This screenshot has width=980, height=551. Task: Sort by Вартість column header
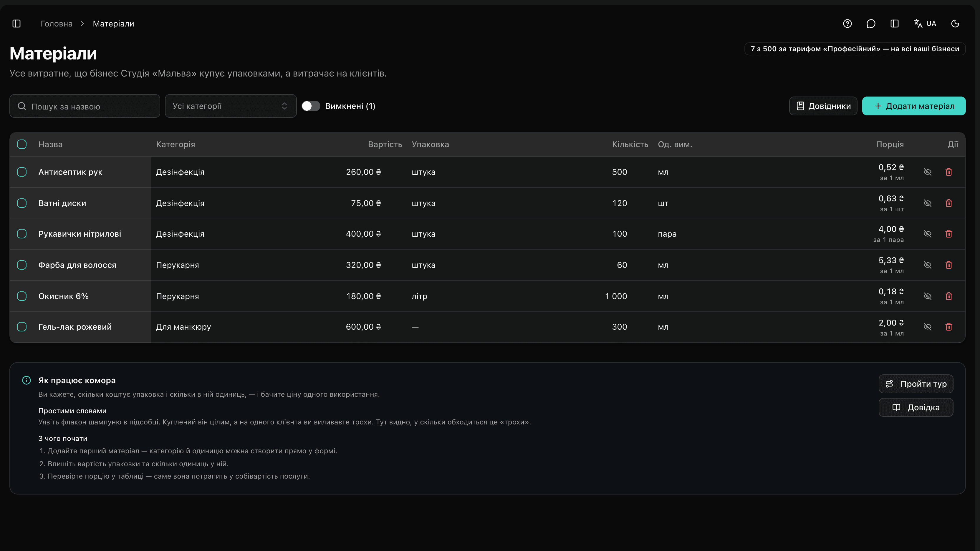tap(385, 145)
